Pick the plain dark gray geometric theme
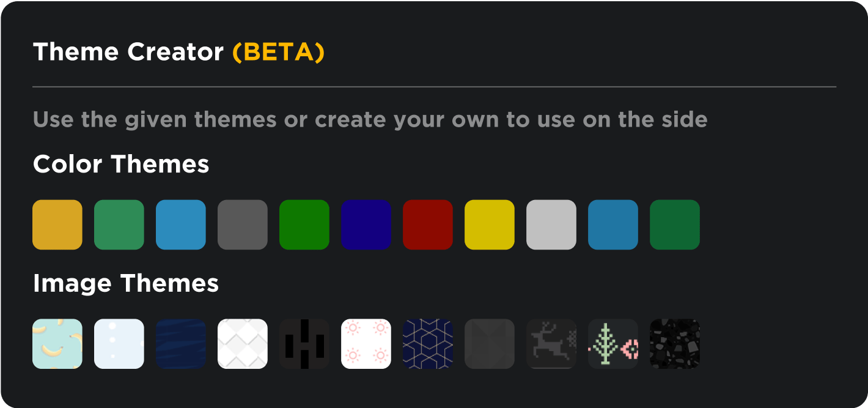The height and width of the screenshot is (408, 868). point(490,344)
